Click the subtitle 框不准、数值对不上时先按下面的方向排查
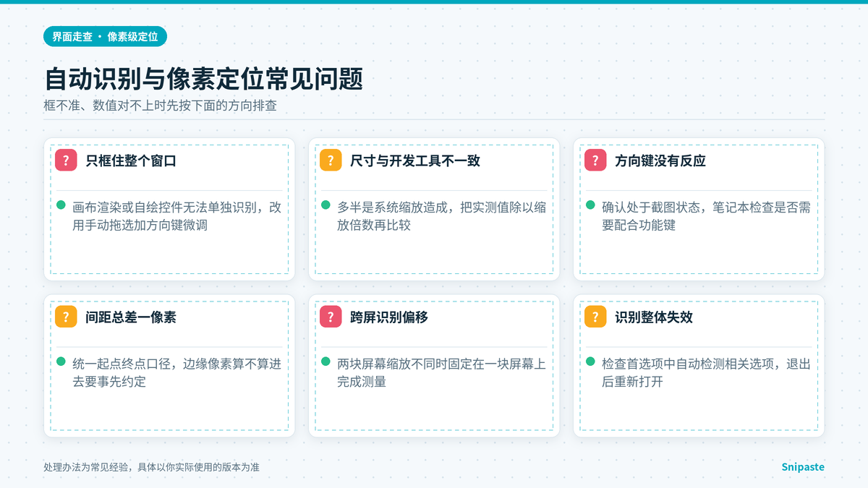This screenshot has height=488, width=868. point(160,106)
